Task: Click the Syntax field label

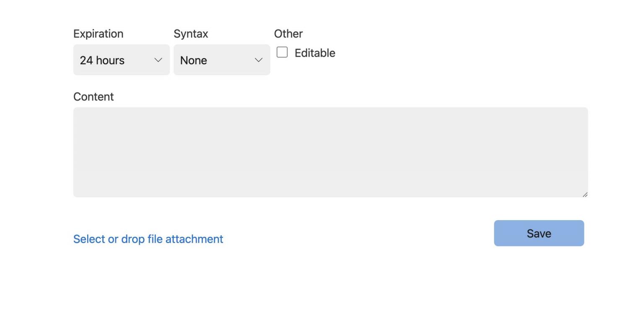Action: click(191, 34)
